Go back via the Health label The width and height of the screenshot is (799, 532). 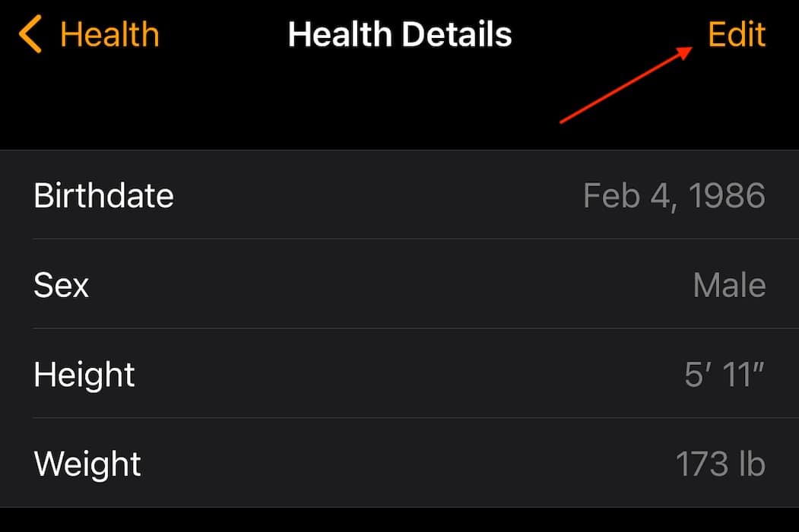pos(109,35)
